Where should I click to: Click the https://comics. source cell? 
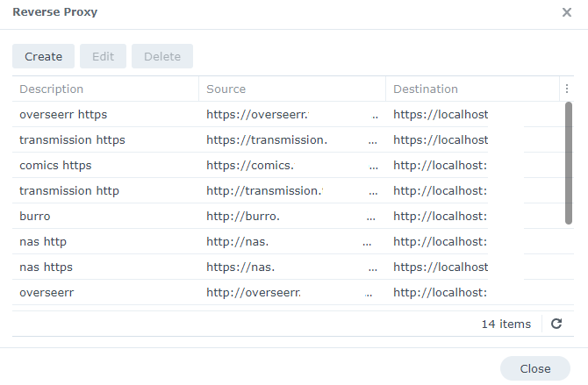click(250, 165)
